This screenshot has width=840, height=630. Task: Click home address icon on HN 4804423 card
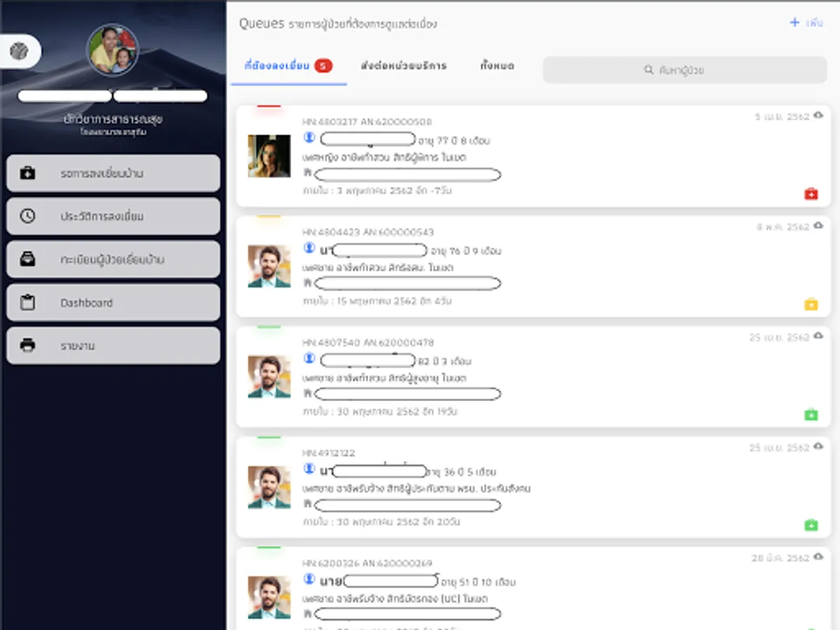tap(307, 283)
